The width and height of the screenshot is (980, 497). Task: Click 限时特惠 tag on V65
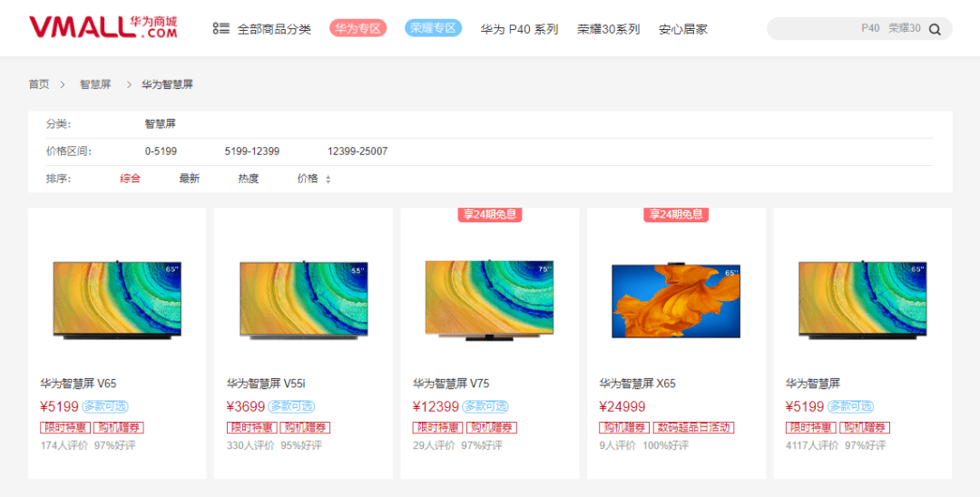tap(65, 428)
